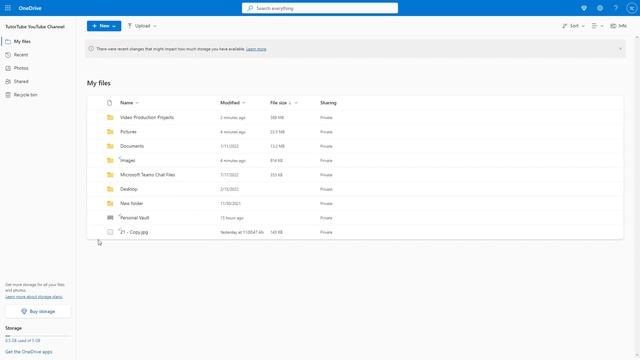The image size is (640, 360).
Task: Expand the New dropdown button
Action: tap(104, 26)
